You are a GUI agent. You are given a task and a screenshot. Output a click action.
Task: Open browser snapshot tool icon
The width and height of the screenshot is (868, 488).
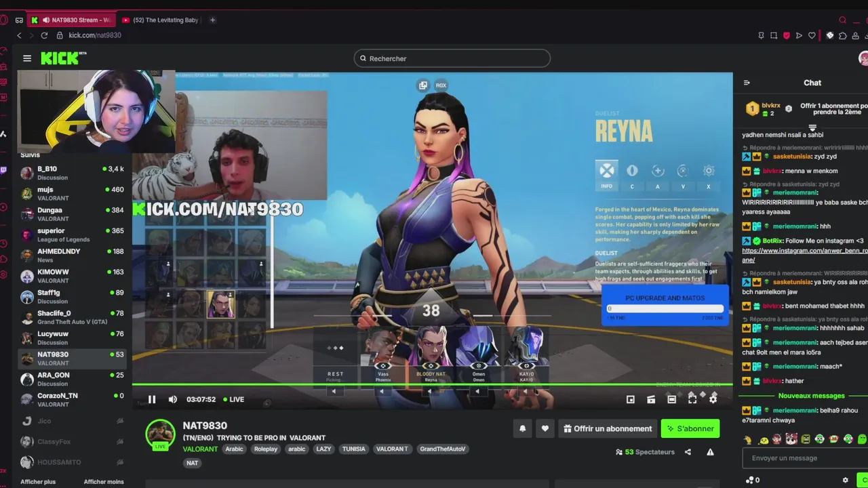pos(773,35)
